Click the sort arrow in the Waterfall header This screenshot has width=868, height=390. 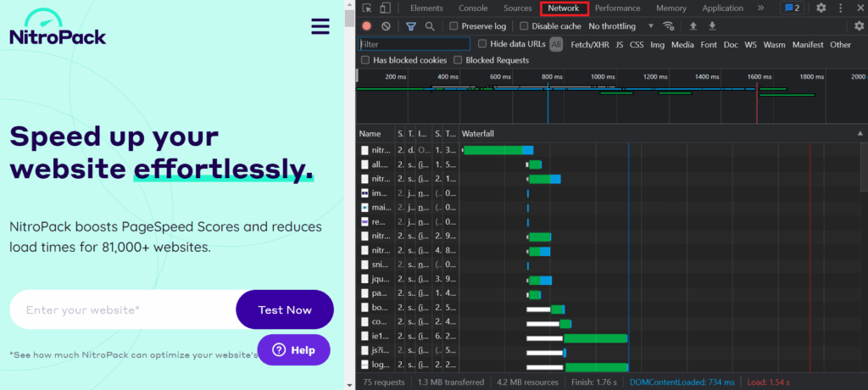point(860,133)
